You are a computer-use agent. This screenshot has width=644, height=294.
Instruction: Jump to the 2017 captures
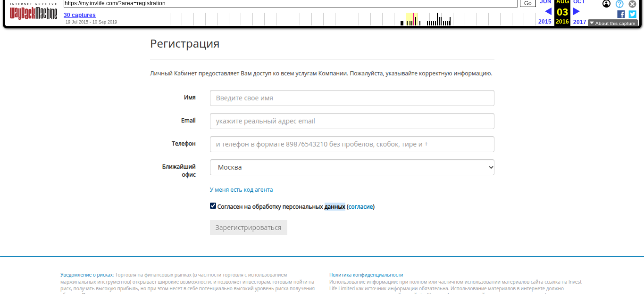579,22
